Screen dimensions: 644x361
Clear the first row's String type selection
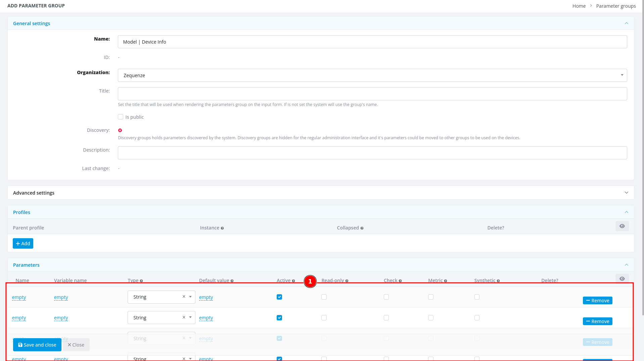click(x=184, y=297)
